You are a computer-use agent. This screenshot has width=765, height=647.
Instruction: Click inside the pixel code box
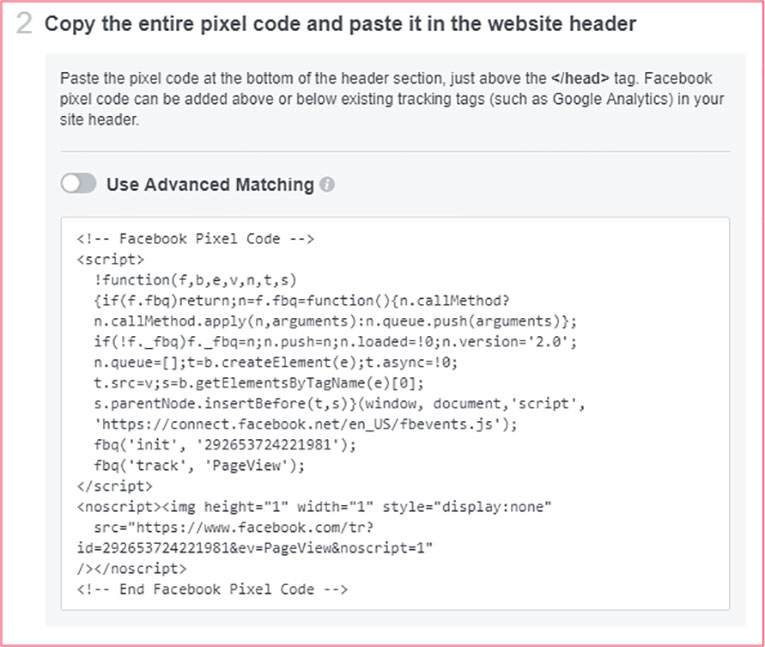point(395,414)
